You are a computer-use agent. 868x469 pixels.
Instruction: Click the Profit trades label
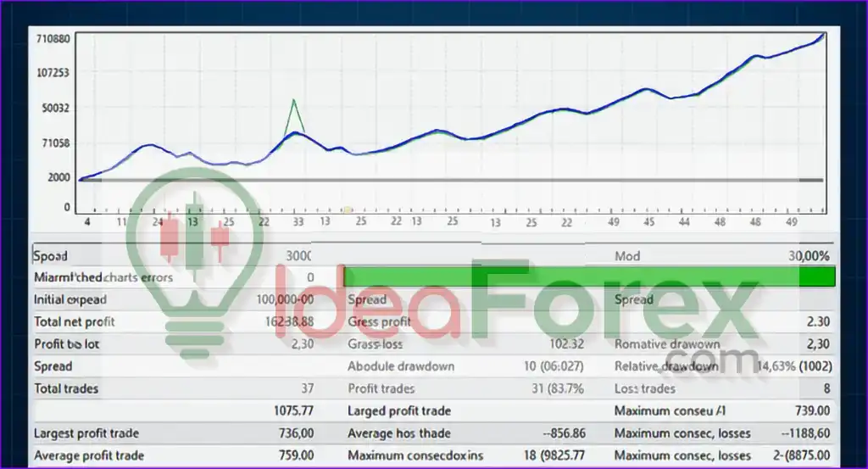point(381,389)
